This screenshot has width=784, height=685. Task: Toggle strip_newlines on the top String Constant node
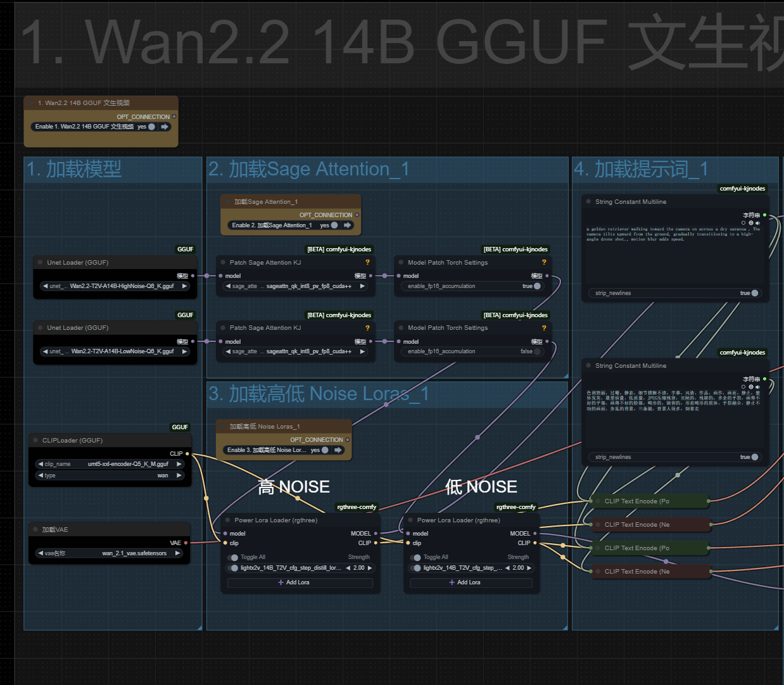(754, 293)
